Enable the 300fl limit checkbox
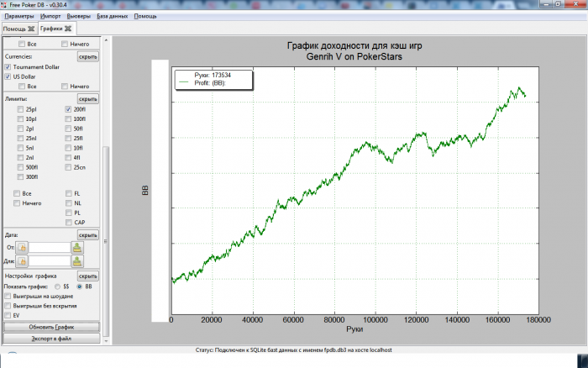 coord(20,176)
